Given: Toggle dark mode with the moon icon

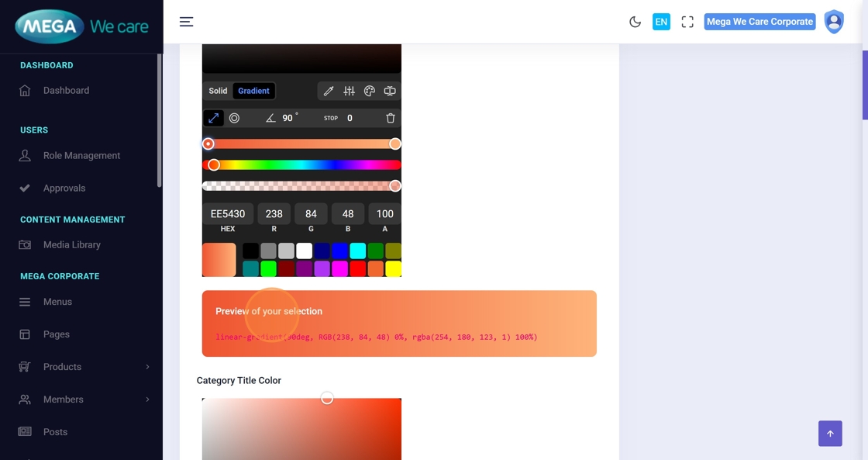Looking at the screenshot, I should 635,22.
